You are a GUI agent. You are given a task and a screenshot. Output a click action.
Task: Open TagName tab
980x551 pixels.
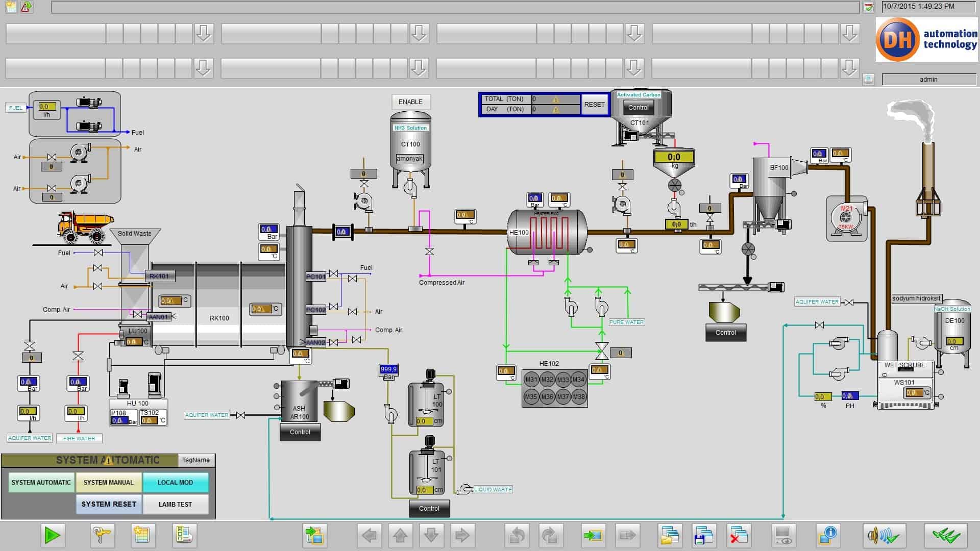click(x=196, y=460)
